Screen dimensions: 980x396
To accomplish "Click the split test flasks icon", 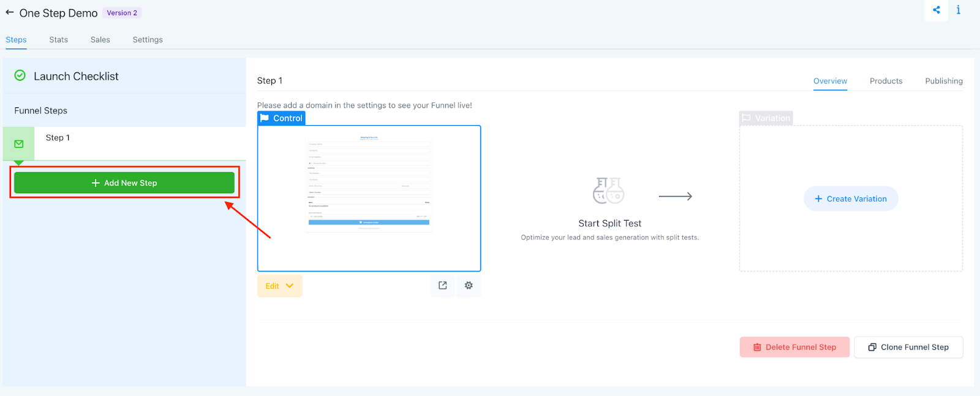I will 608,191.
